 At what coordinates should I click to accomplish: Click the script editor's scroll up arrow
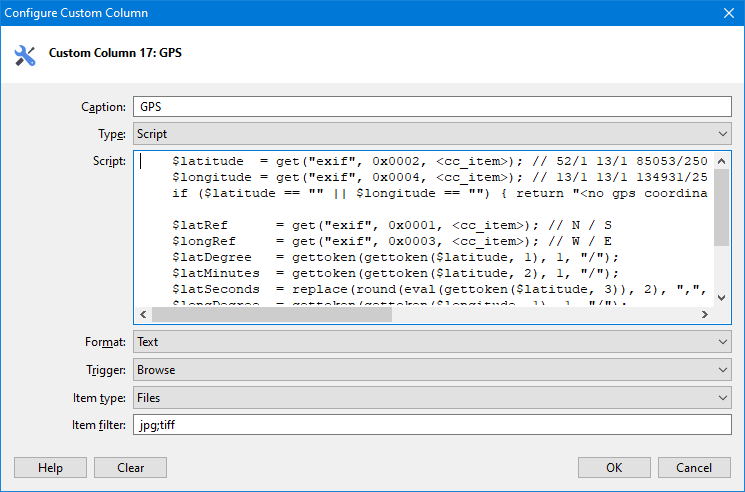coord(721,161)
